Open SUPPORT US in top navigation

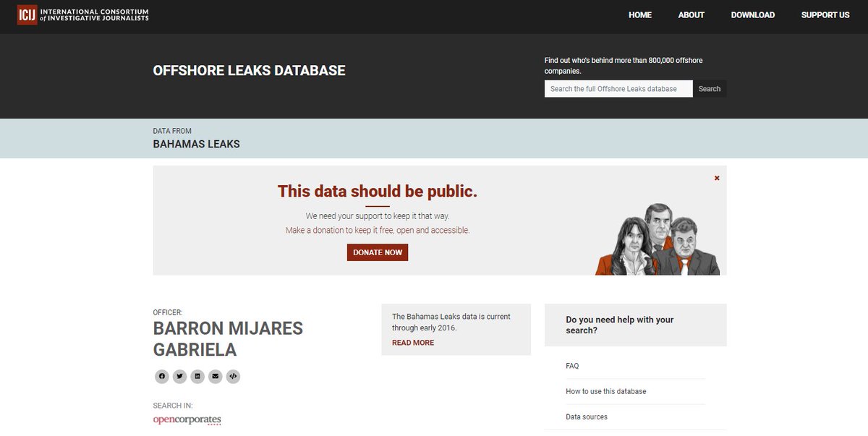pos(825,15)
